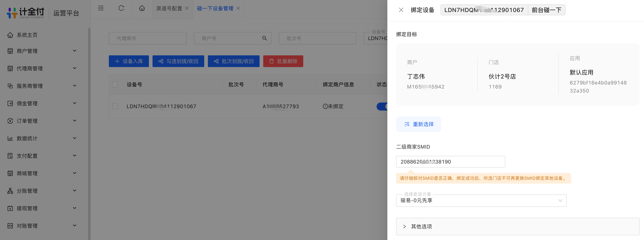
Task: Click 批次划拨/收回 button
Action: (234, 61)
